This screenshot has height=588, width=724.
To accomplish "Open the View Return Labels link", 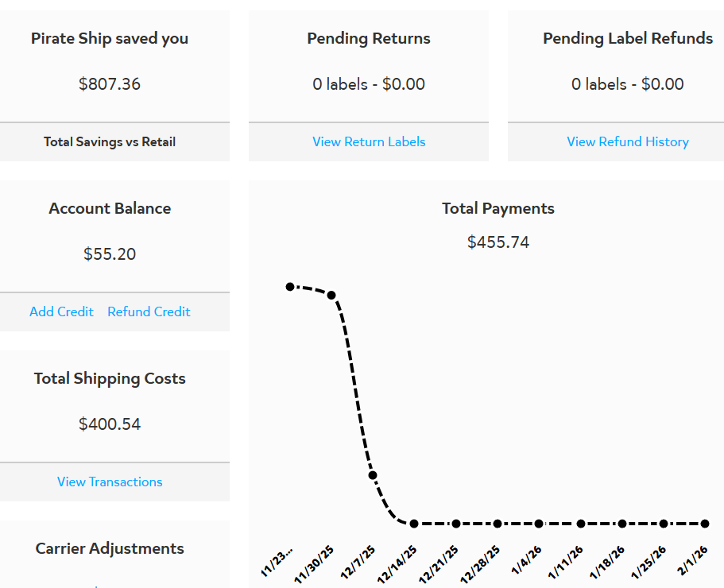I will pyautogui.click(x=369, y=142).
